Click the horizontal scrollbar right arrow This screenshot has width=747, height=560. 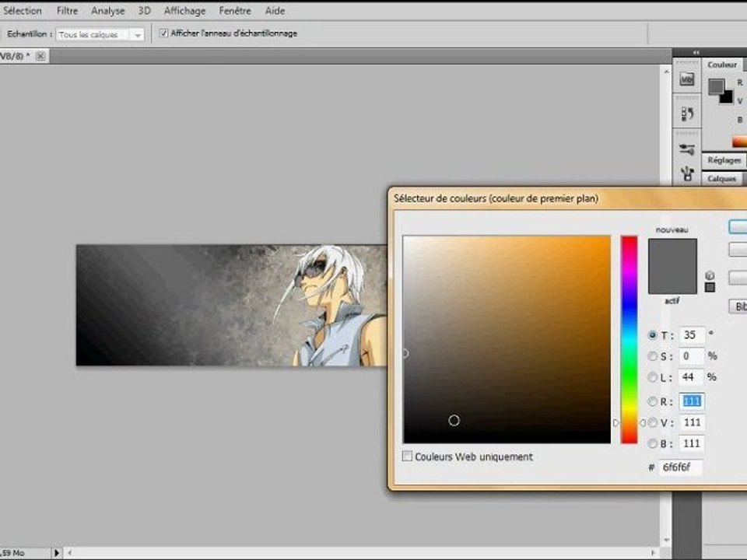coord(653,553)
